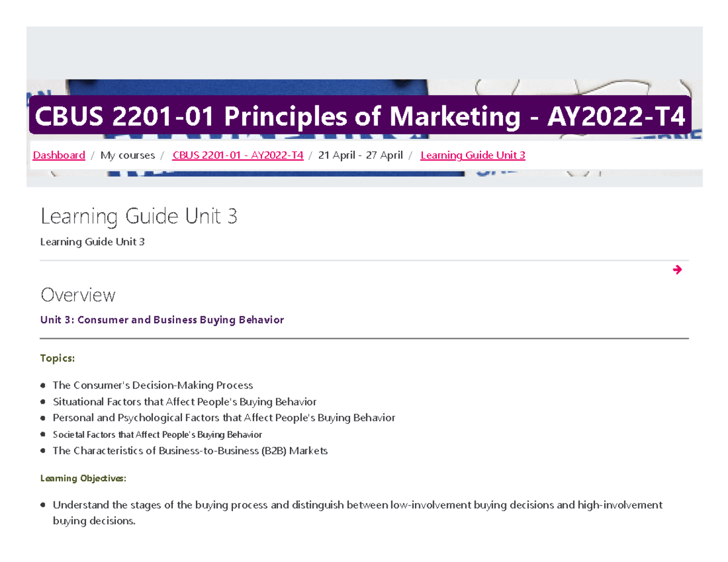The width and height of the screenshot is (728, 562).
Task: Open Learning Guide Unit 3 breadcrumb link
Action: coord(473,155)
